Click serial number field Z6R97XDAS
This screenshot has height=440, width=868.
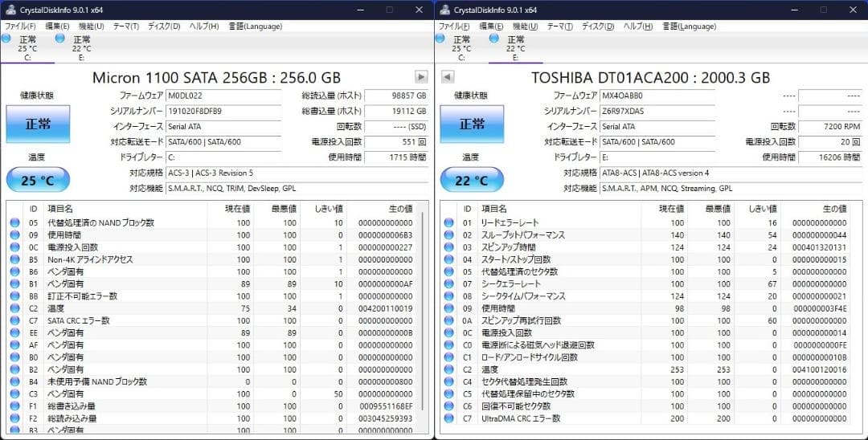pos(657,111)
